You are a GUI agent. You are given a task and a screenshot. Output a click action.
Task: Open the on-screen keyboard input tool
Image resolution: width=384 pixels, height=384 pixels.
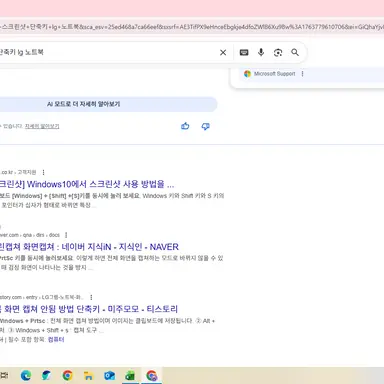(244, 52)
